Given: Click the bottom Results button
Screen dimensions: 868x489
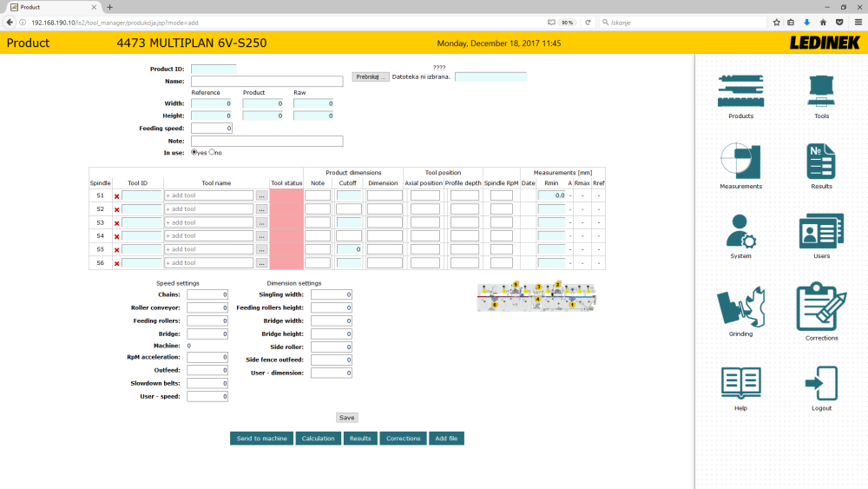Looking at the screenshot, I should [360, 439].
